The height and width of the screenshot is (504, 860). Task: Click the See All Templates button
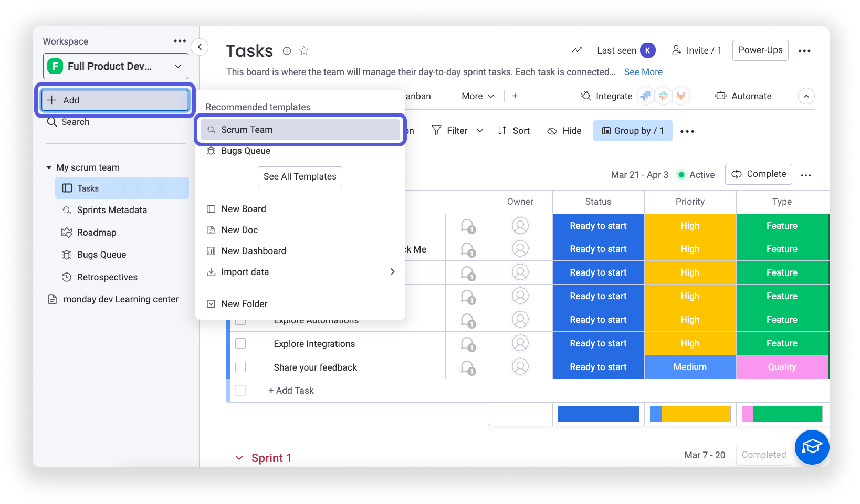click(x=300, y=176)
